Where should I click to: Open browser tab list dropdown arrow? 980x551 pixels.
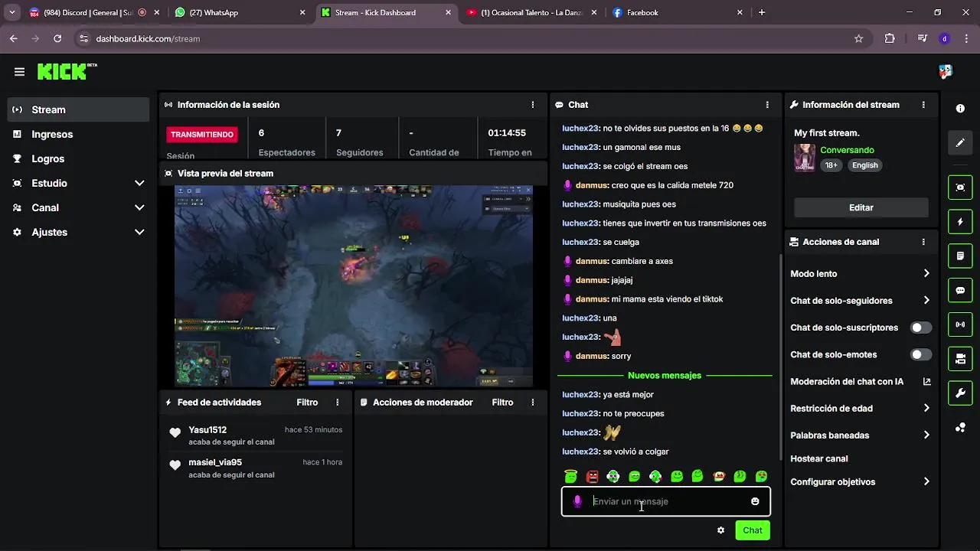tap(12, 12)
